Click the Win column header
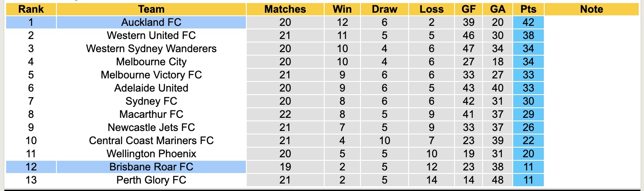The height and width of the screenshot is (191, 644). [342, 9]
